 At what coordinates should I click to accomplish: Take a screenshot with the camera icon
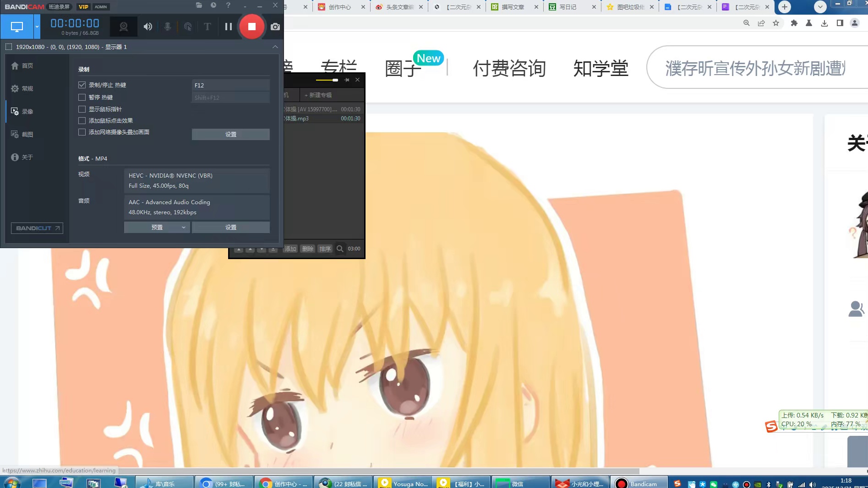[x=275, y=27]
